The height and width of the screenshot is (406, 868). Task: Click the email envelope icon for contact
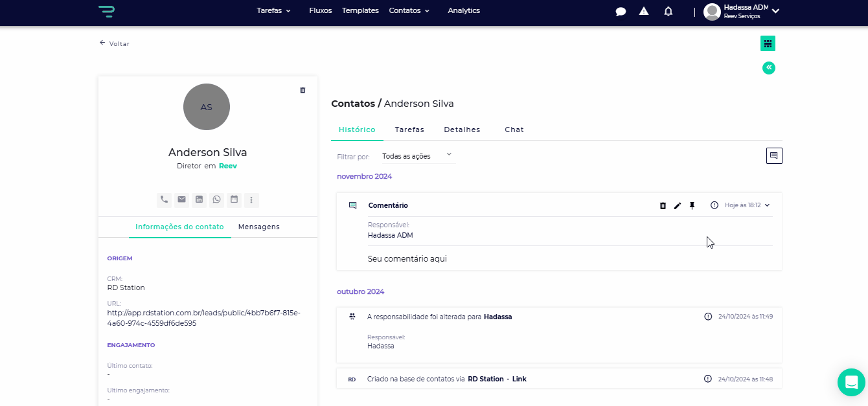182,199
